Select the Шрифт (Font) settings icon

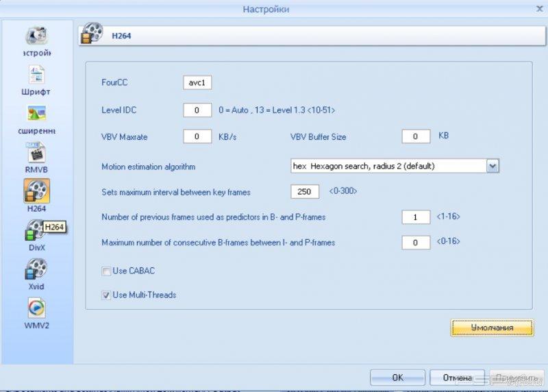coord(36,75)
